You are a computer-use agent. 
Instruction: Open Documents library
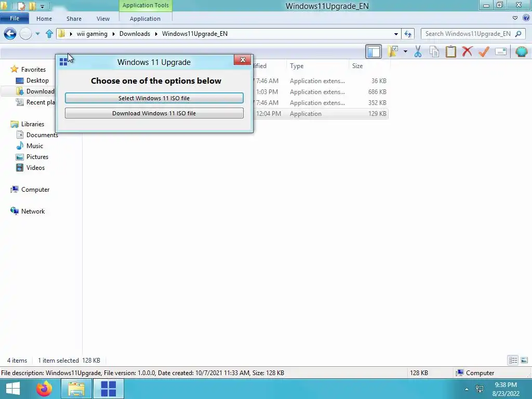(42, 135)
